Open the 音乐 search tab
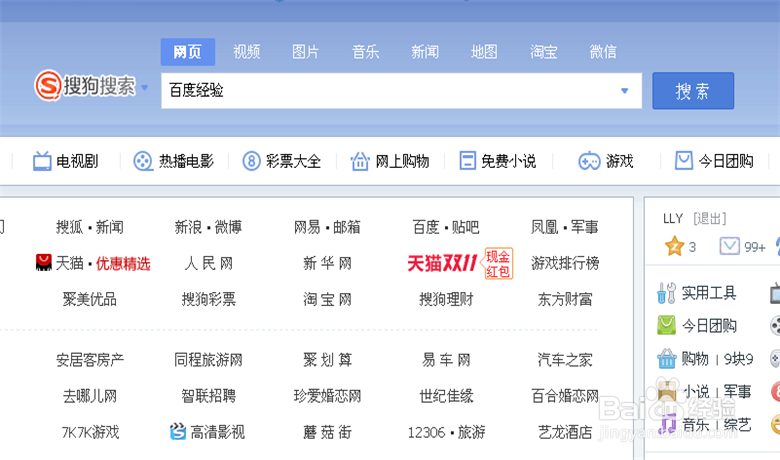This screenshot has height=460, width=780. [x=366, y=52]
